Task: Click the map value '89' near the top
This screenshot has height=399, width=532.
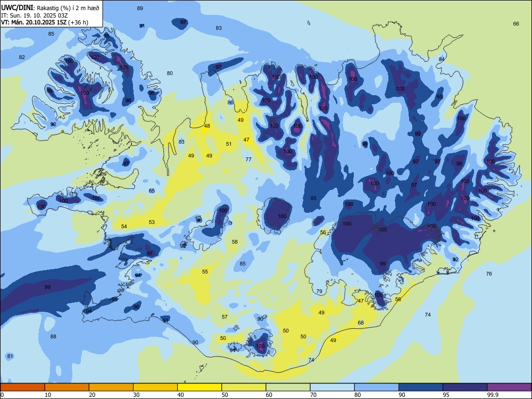Action: [140, 9]
